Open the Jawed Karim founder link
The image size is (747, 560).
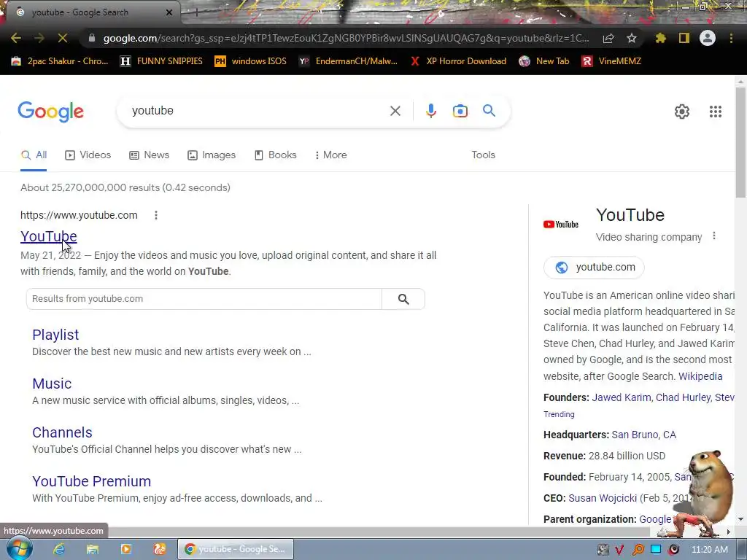pyautogui.click(x=622, y=397)
